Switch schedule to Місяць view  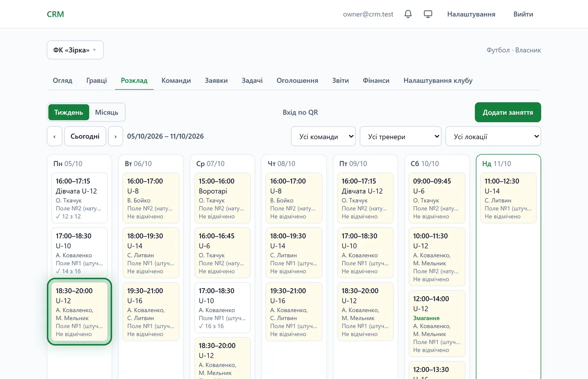[107, 112]
